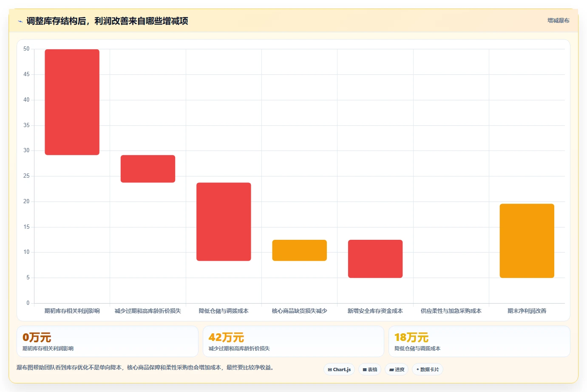Click the footer note starting 瀑布图帮助团队

145,367
